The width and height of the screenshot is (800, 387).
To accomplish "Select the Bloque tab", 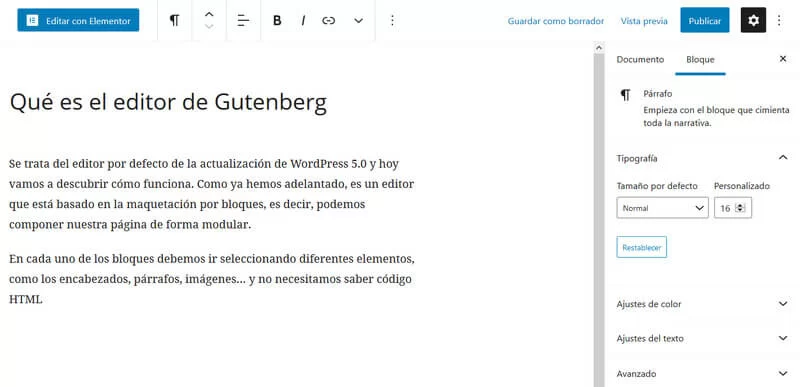I will 700,59.
